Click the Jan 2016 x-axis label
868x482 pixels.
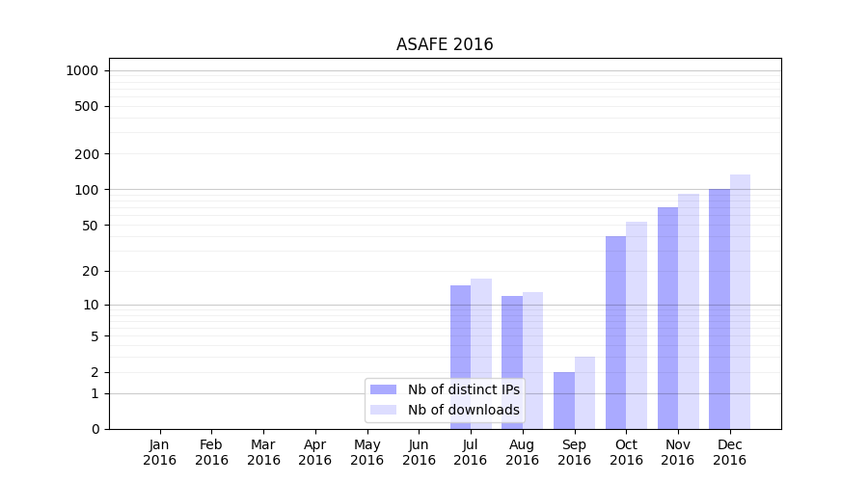pos(160,452)
